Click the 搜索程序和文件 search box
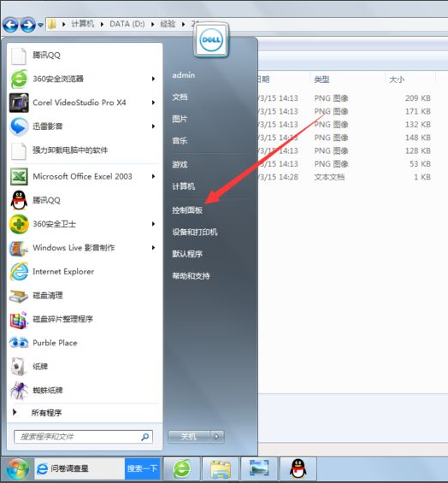 [x=83, y=437]
